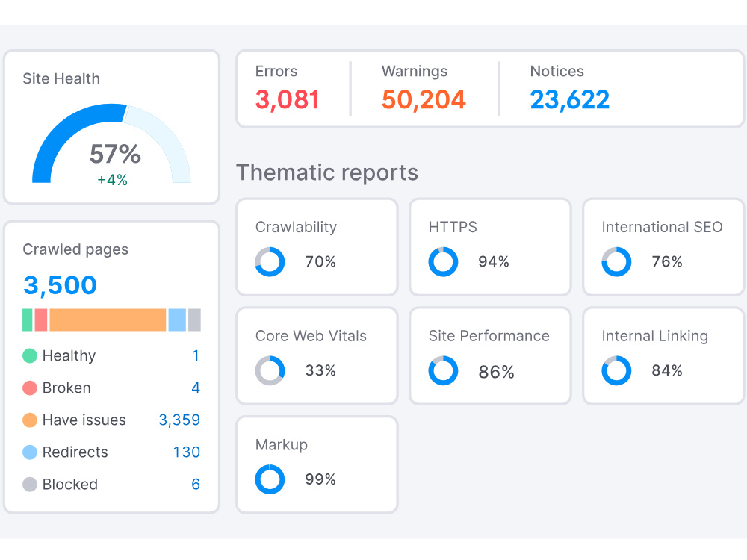The width and height of the screenshot is (747, 560).
Task: Open the Core Web Vitals report card
Action: coord(317,355)
